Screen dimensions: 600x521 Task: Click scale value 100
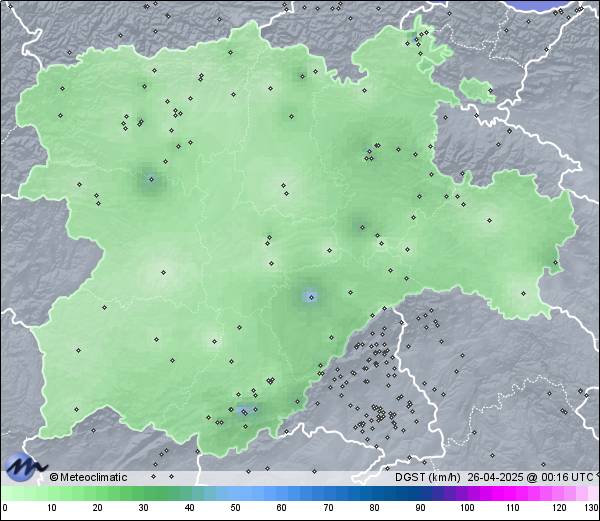point(467,508)
